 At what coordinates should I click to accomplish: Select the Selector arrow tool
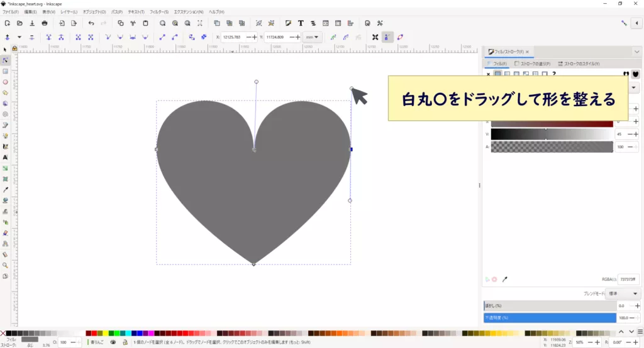5,50
